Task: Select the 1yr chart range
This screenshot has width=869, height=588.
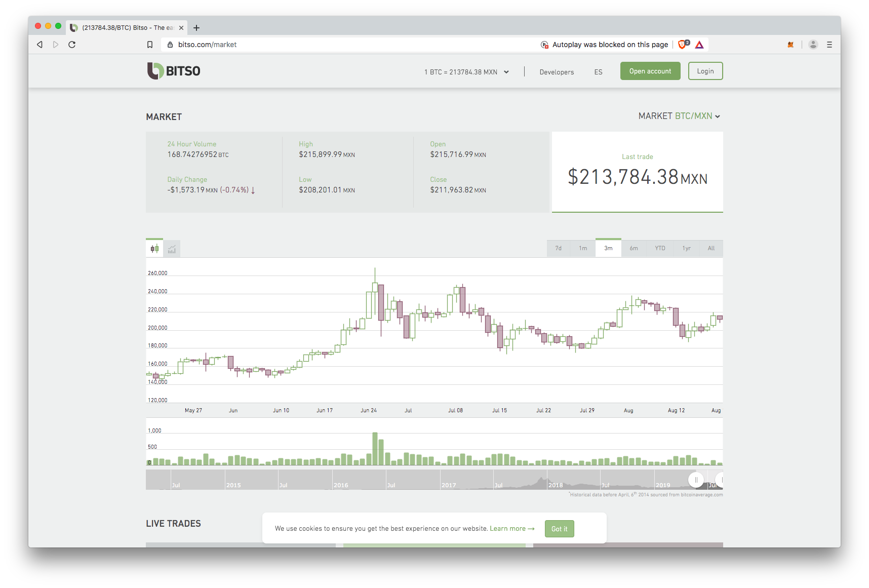Action: pos(686,248)
